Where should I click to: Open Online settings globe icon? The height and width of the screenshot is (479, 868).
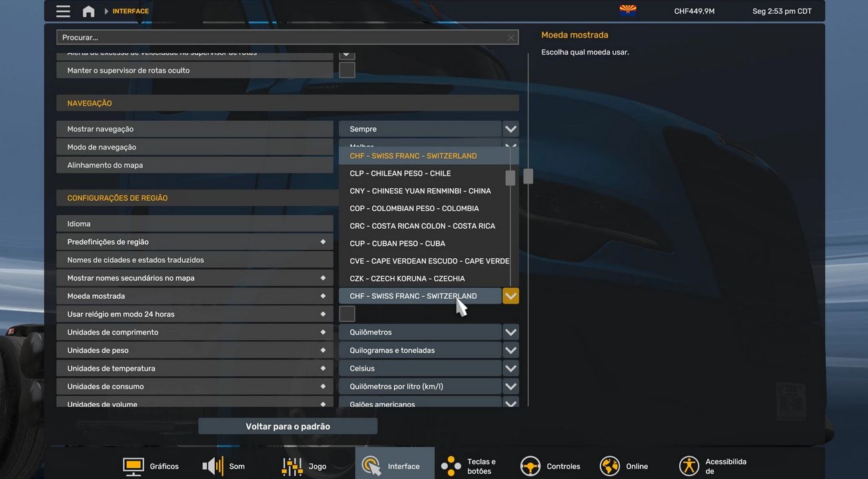(x=610, y=466)
